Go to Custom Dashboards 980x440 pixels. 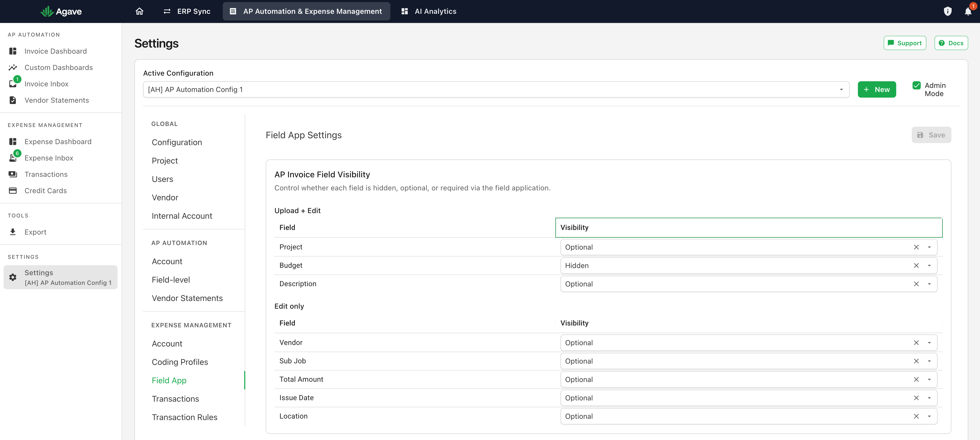[x=59, y=67]
